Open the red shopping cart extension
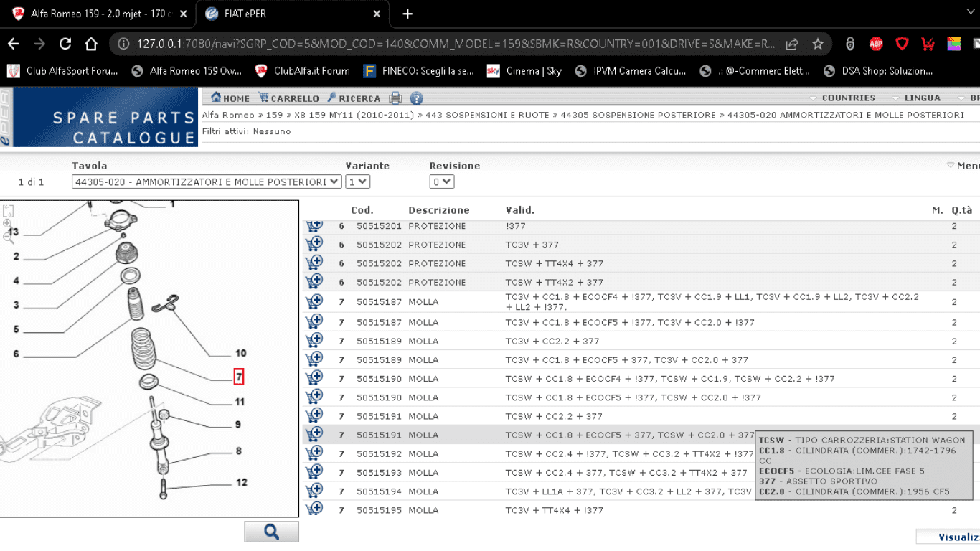 click(928, 44)
